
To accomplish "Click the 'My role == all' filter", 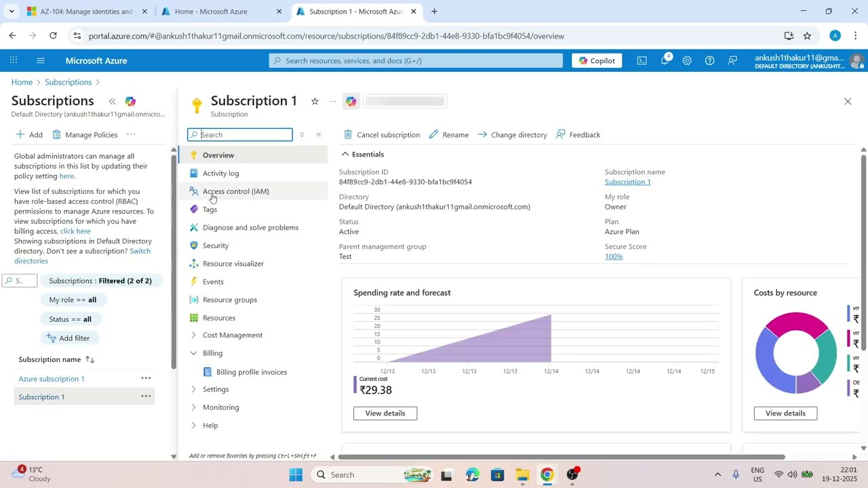I will point(73,300).
